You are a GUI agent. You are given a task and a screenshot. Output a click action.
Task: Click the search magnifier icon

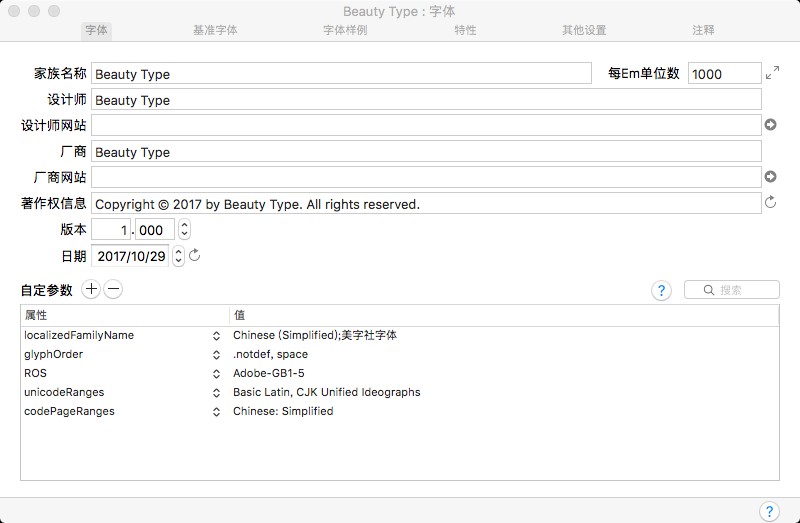708,290
